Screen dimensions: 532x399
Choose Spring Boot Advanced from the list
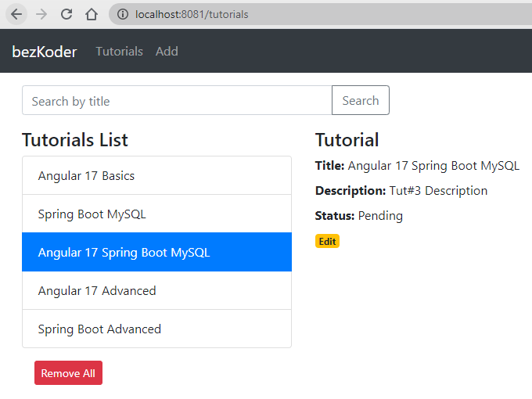pyautogui.click(x=156, y=329)
